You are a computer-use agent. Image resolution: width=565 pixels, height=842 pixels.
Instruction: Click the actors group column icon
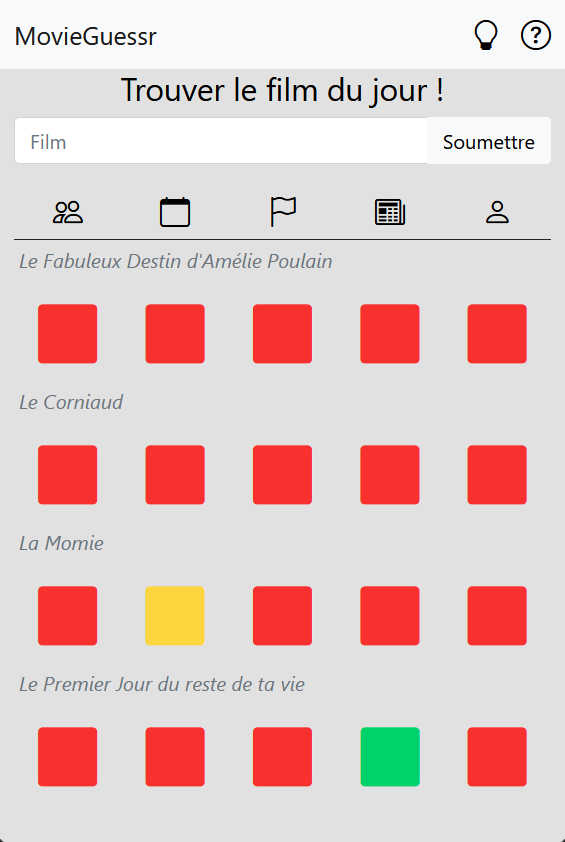tap(68, 212)
